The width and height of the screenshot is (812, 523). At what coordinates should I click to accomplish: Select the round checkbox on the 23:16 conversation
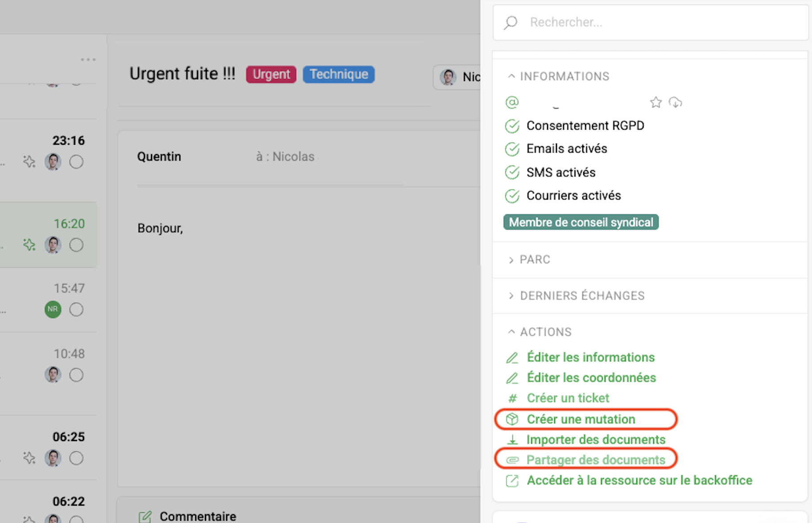76,162
